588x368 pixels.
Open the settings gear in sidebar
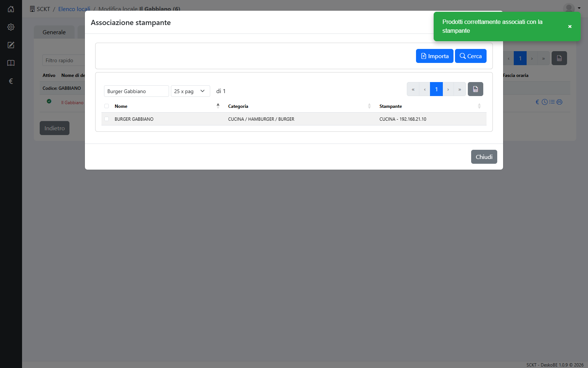click(x=11, y=27)
